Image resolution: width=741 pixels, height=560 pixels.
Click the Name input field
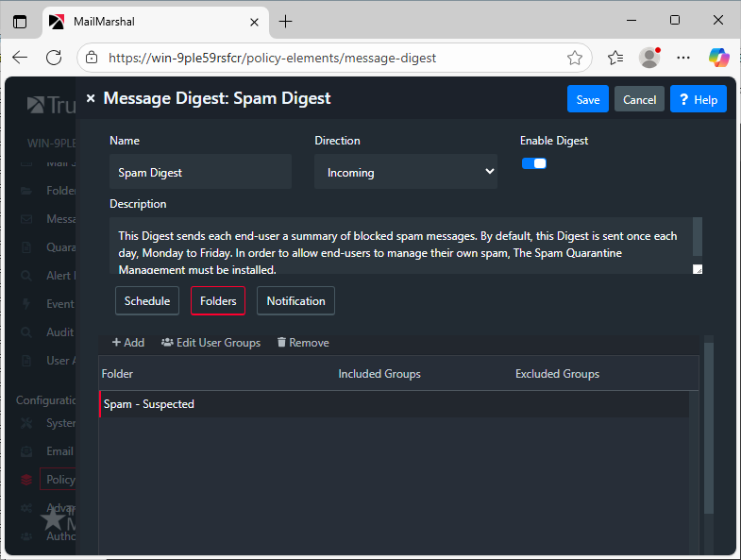coord(200,173)
